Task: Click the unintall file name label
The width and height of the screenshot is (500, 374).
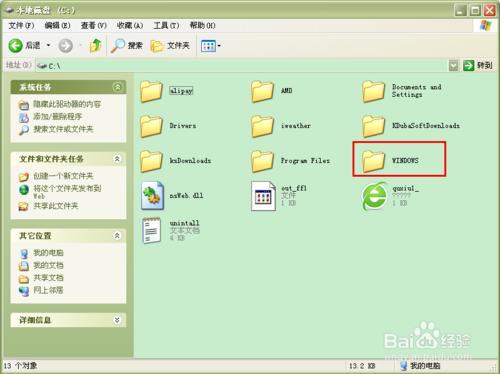Action: click(184, 223)
